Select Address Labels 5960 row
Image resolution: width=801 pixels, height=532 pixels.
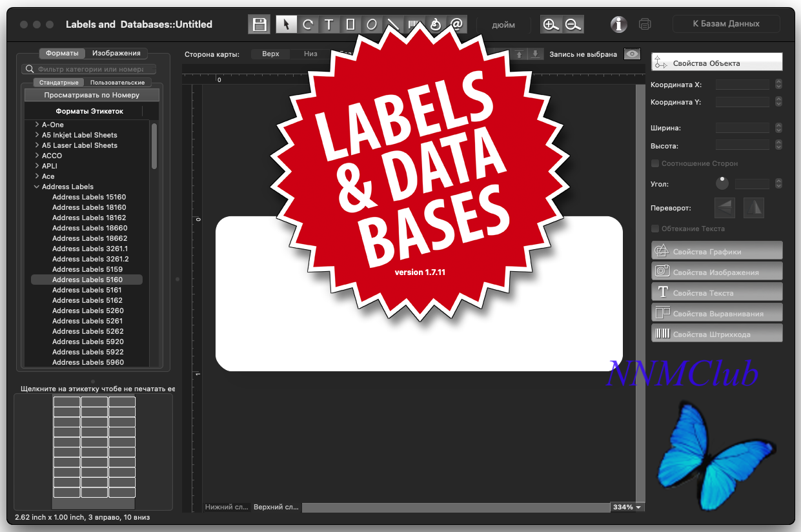coord(87,362)
